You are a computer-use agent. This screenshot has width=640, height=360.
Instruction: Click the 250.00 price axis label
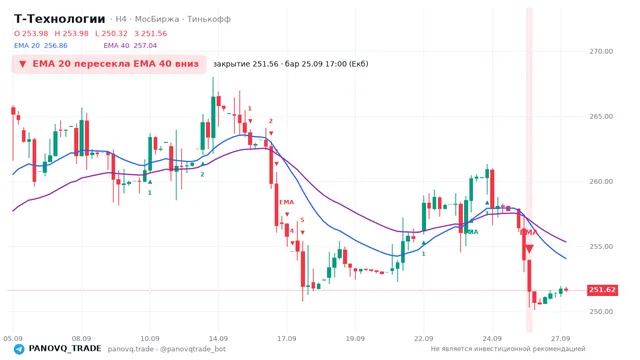pos(601,311)
